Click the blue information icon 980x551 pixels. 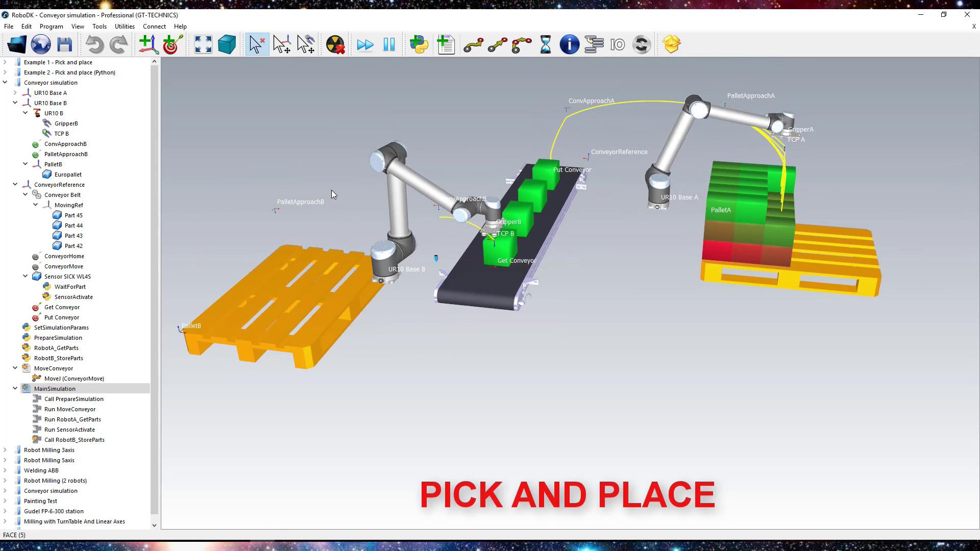point(569,45)
